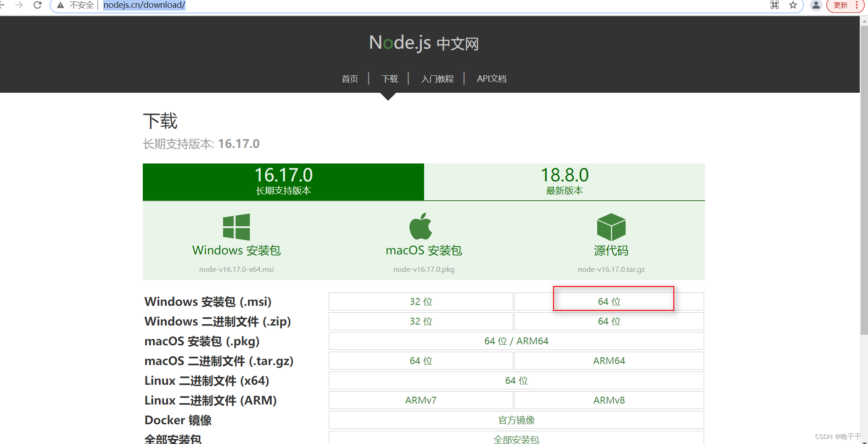This screenshot has width=868, height=444.
Task: Click the node-v16.17.0.tar.gz file name
Action: coord(611,270)
